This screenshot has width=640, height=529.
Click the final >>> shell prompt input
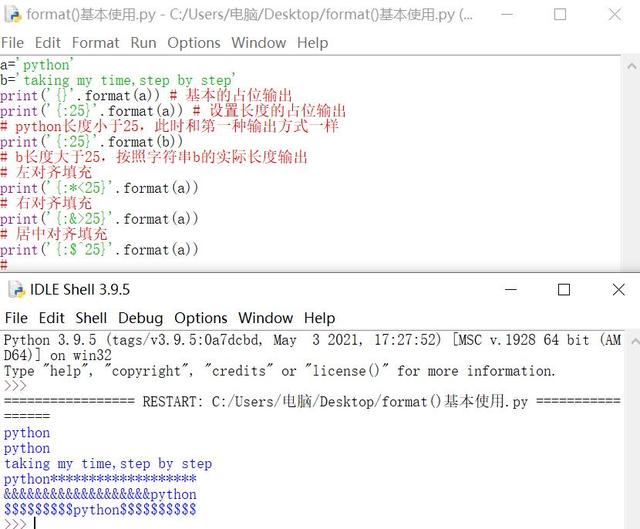[35, 524]
